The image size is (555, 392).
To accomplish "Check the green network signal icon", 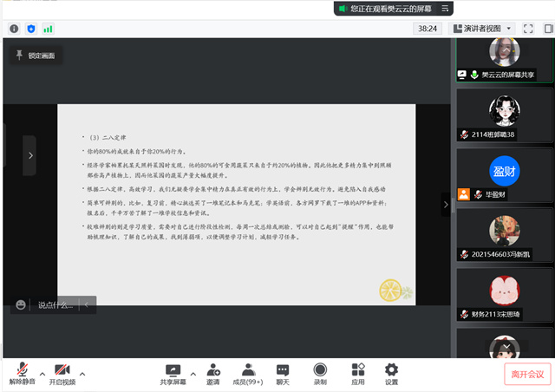I will point(48,29).
